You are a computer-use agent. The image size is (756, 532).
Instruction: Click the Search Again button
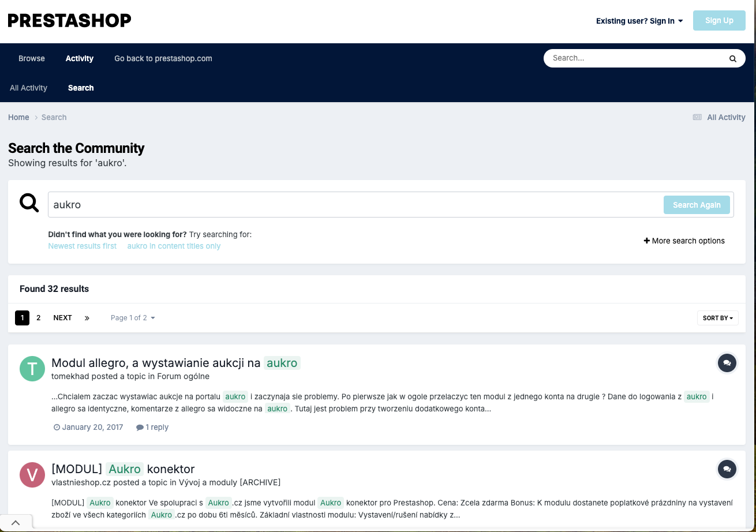coord(697,205)
